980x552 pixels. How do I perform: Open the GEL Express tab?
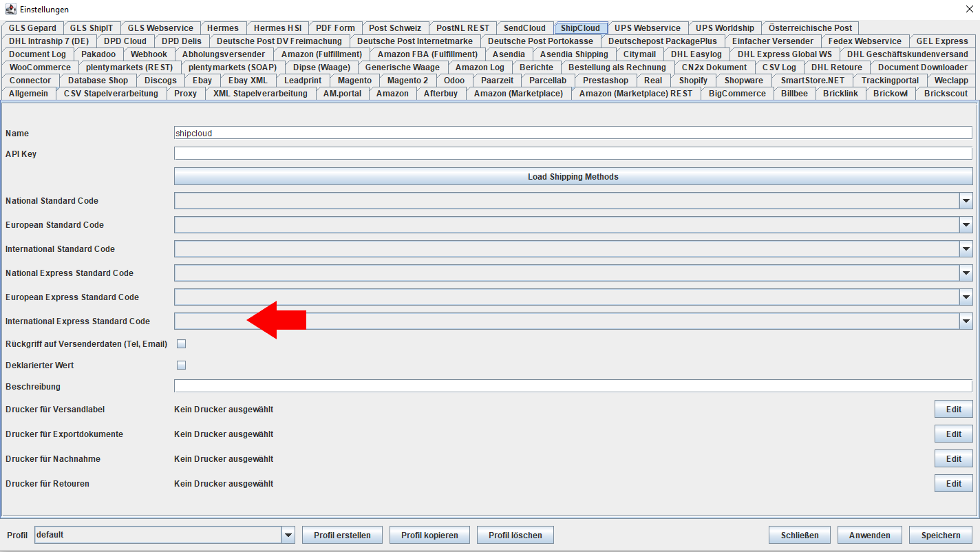pos(942,41)
